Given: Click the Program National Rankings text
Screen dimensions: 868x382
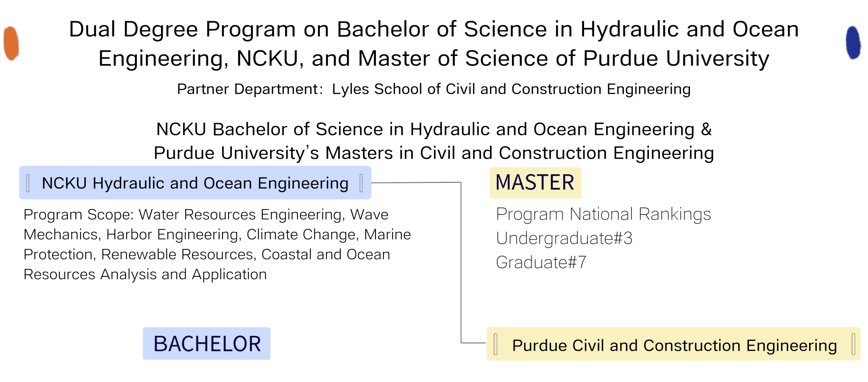Looking at the screenshot, I should click(604, 215).
